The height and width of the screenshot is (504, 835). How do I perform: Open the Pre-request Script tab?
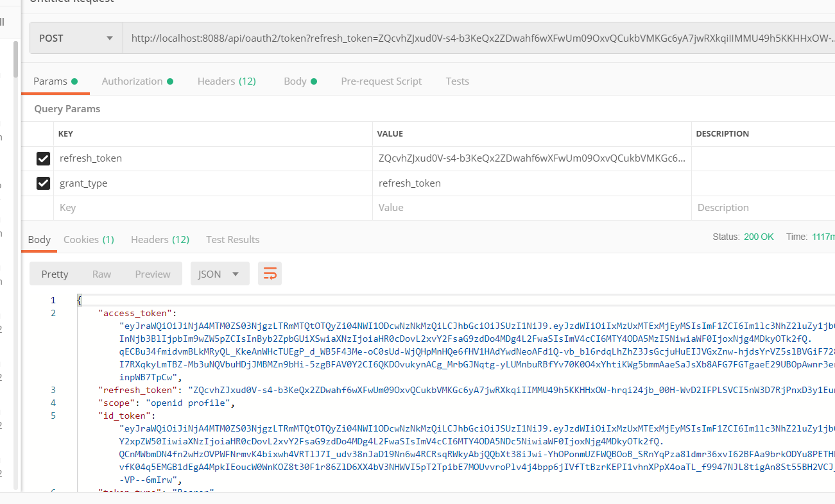tap(381, 81)
